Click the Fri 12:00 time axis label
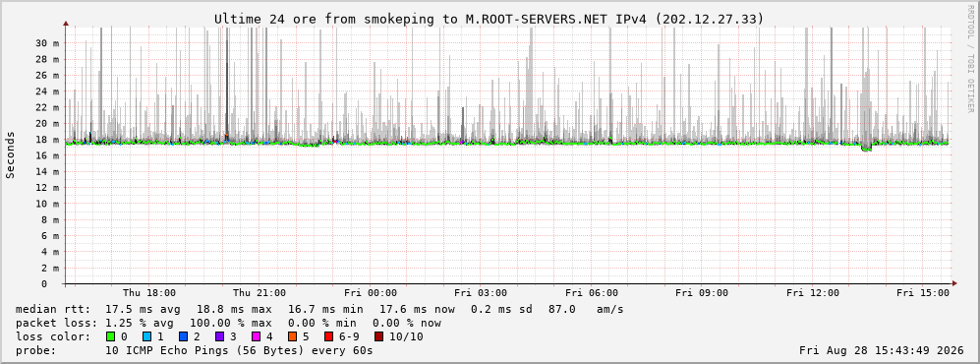The width and height of the screenshot is (980, 364). [813, 293]
